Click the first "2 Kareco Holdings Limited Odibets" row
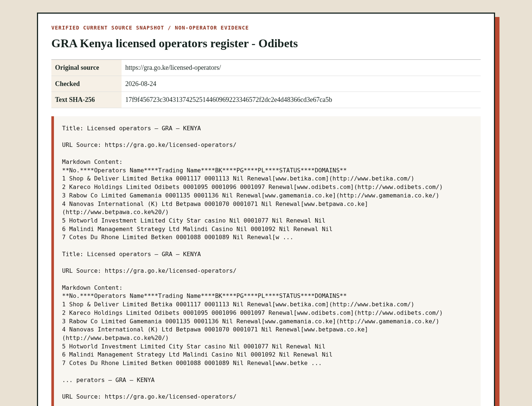This screenshot has height=406, width=532. (252, 187)
